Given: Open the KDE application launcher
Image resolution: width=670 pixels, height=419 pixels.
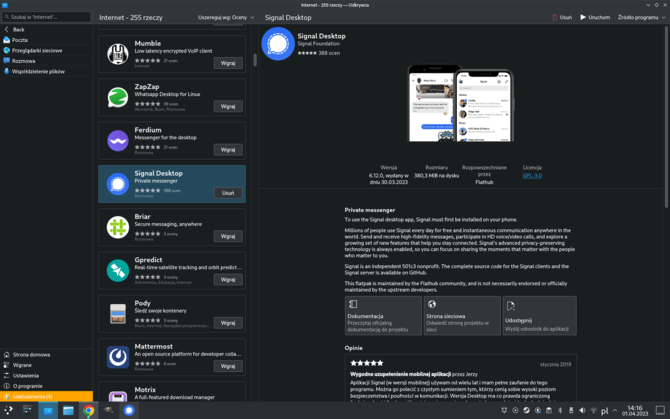Looking at the screenshot, I should (8, 410).
